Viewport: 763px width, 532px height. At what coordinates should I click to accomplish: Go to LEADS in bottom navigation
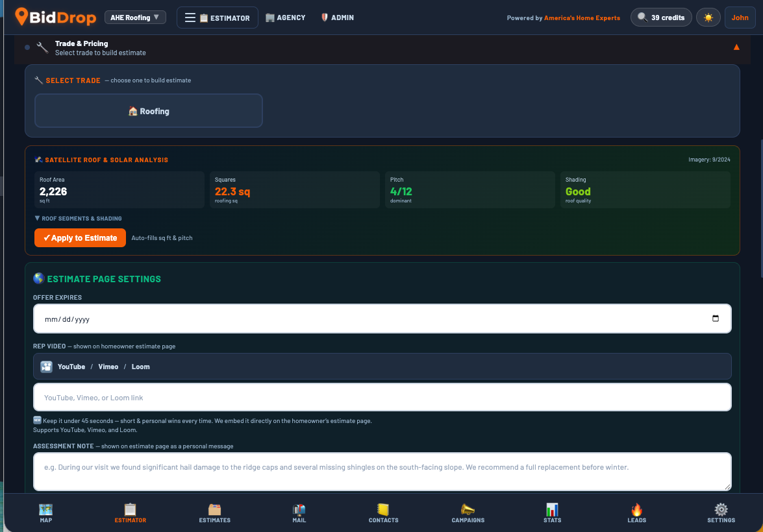(636, 513)
